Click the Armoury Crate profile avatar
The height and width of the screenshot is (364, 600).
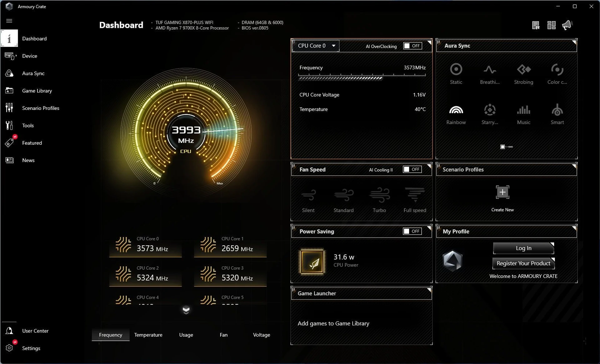click(452, 261)
